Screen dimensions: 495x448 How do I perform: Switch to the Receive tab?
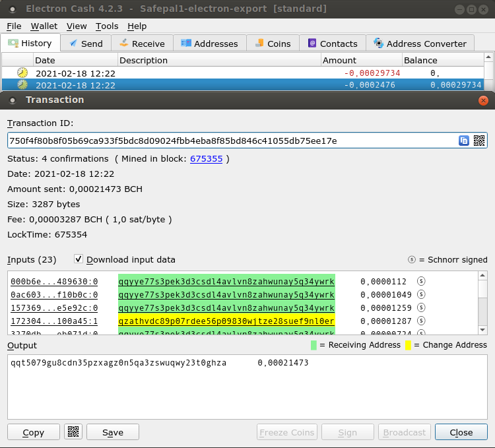[x=142, y=44]
